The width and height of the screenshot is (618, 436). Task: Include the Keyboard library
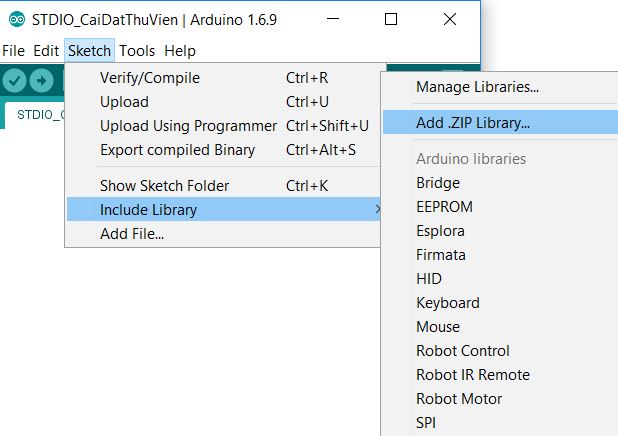[501, 303]
